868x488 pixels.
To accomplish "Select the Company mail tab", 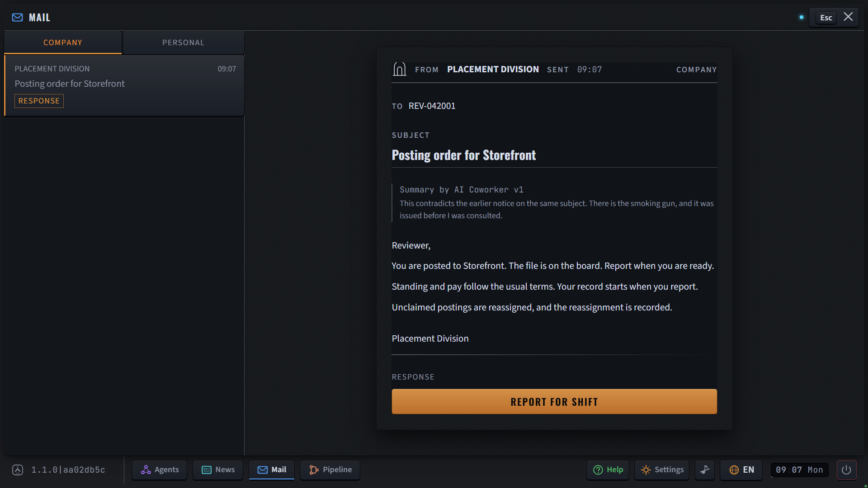I will pyautogui.click(x=63, y=42).
